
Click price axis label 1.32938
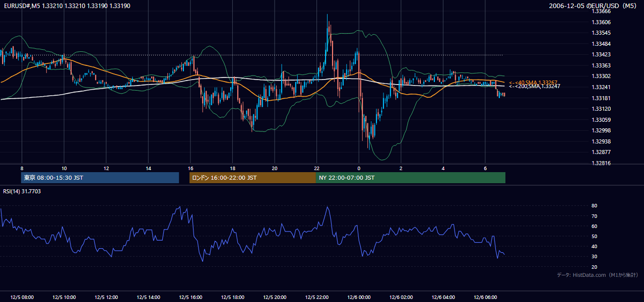(601, 141)
